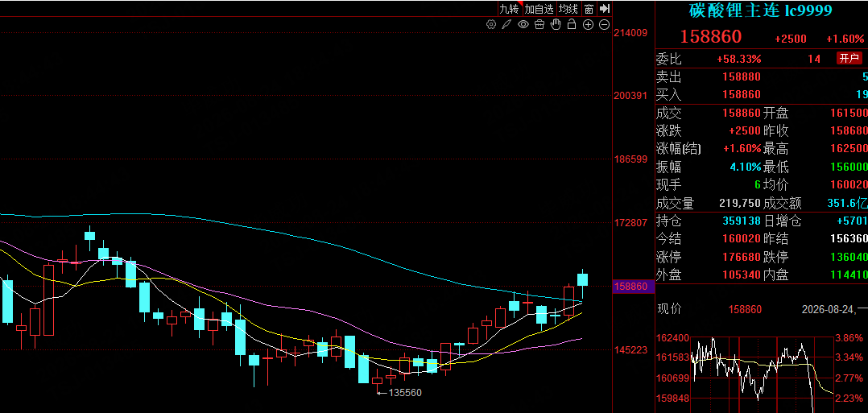Click the 昨结 value 156360
Screen dimensions: 868x413
pos(848,238)
